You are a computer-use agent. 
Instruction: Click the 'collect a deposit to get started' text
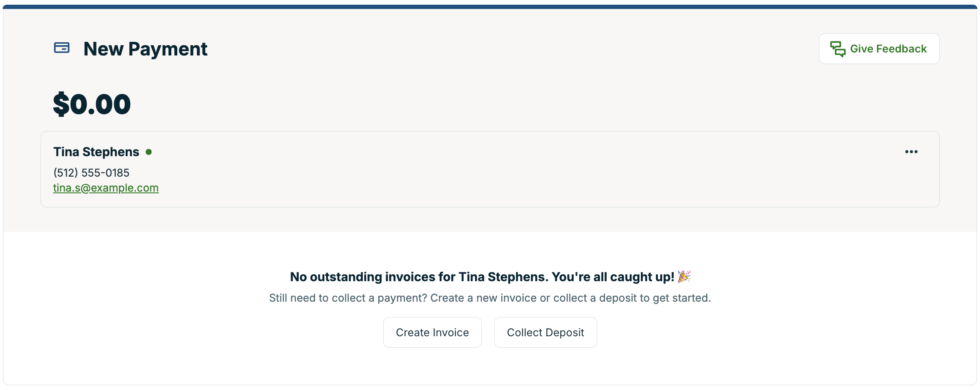pos(631,298)
